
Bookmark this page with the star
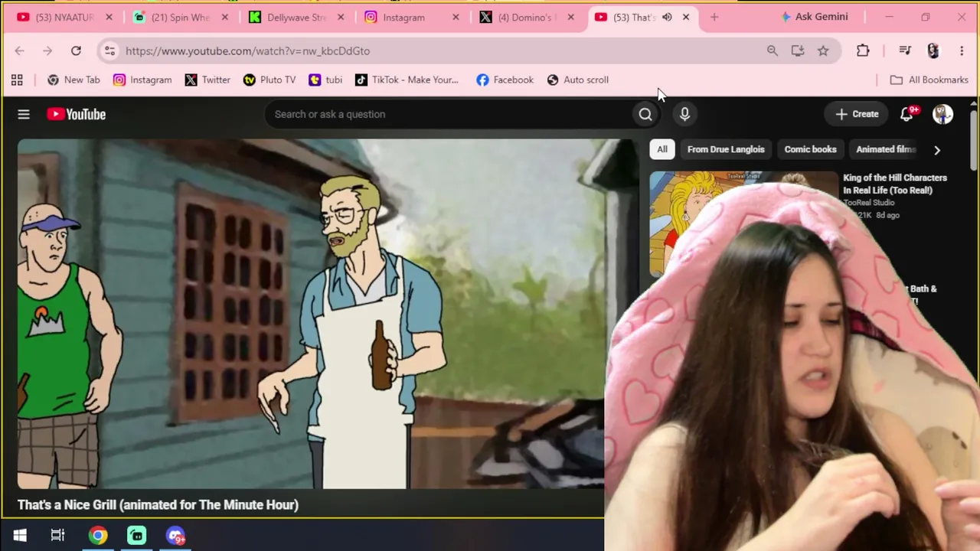(823, 51)
